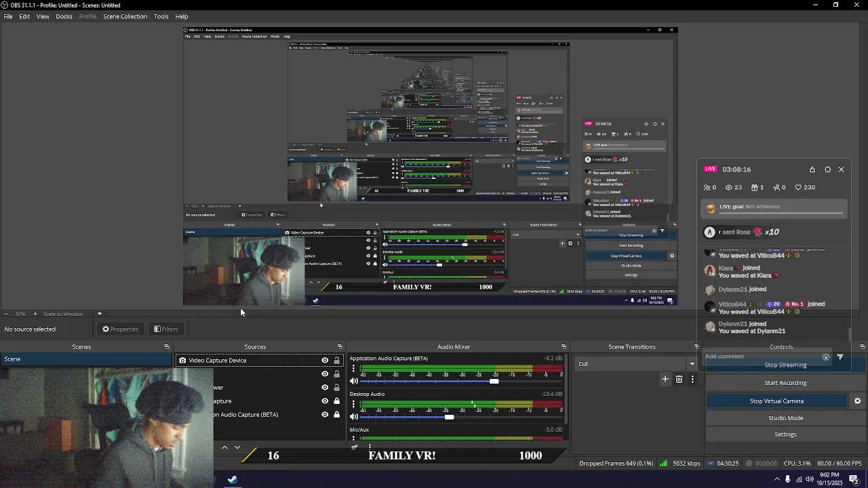Click the chat overlay scrollbar
This screenshot has width=868, height=488.
(850, 335)
